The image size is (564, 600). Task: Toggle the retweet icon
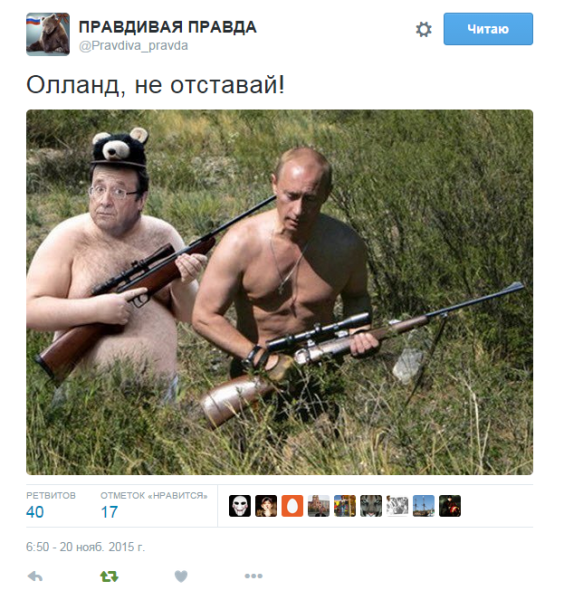(109, 576)
